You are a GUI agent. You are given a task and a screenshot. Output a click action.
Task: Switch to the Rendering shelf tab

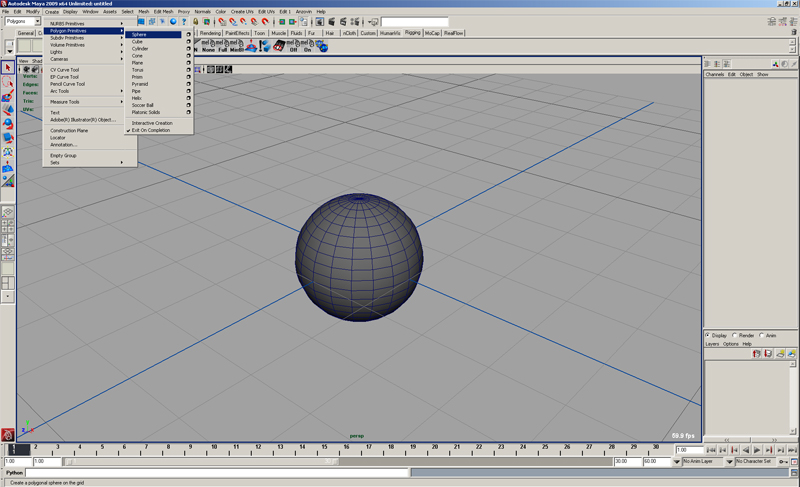coord(210,33)
